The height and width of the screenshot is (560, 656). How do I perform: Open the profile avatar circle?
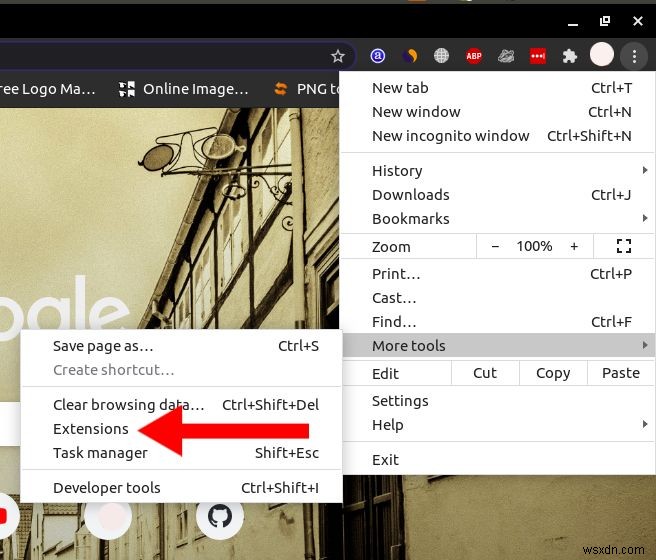coord(602,54)
